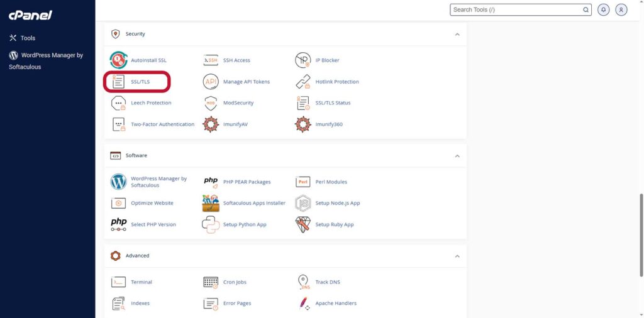
Task: Open the Setup Ruby App icon
Action: (x=303, y=224)
